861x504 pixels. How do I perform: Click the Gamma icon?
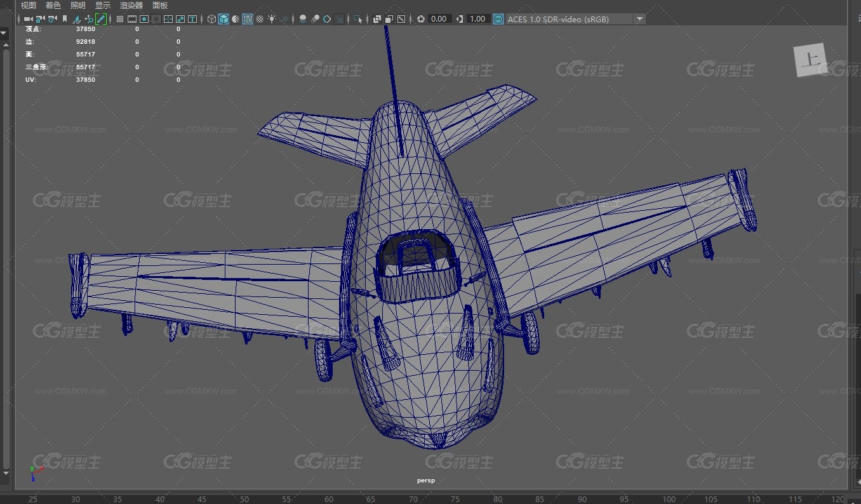[x=460, y=19]
